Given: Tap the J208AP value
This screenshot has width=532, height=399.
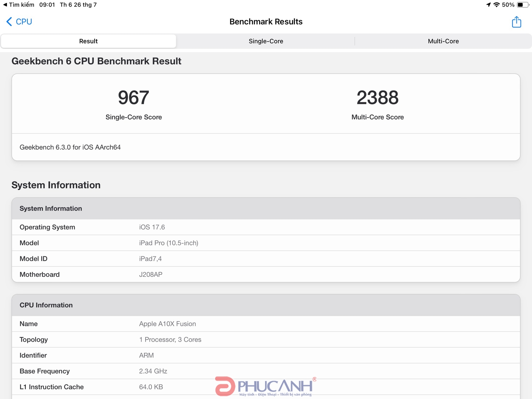Looking at the screenshot, I should [151, 275].
